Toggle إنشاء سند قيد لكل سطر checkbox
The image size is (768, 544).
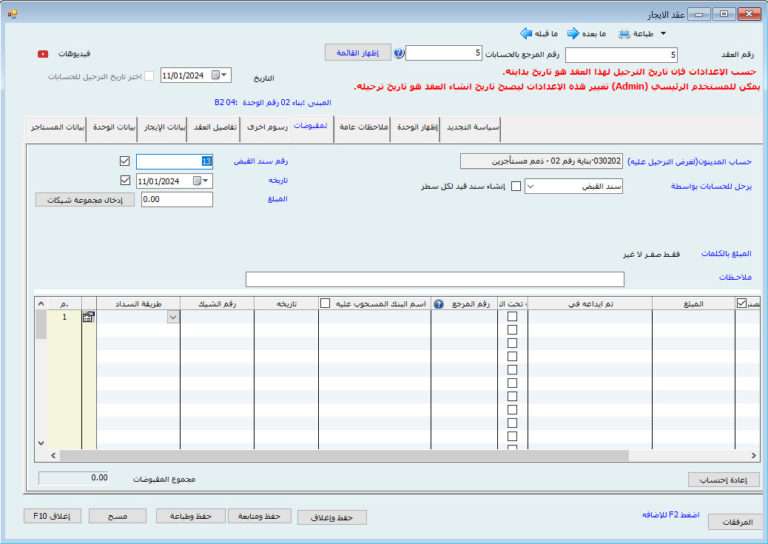click(516, 185)
